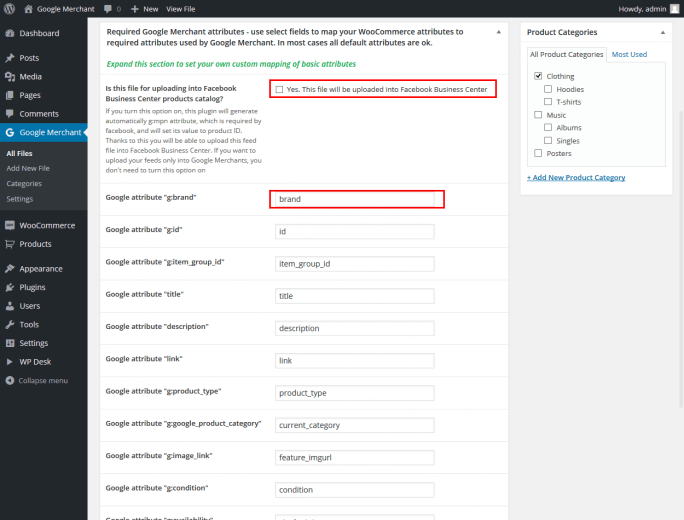This screenshot has width=684, height=520.
Task: Switch to All Product Categories tab
Action: (x=566, y=55)
